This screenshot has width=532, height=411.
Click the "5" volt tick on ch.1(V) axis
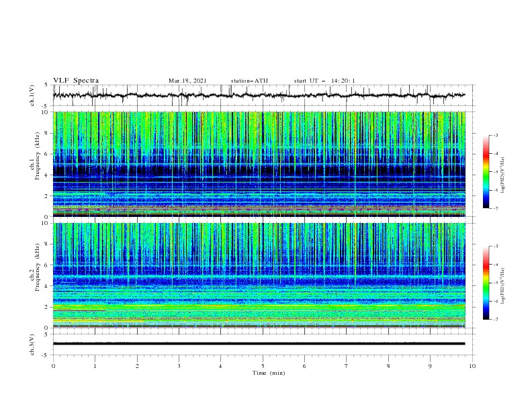(x=46, y=85)
